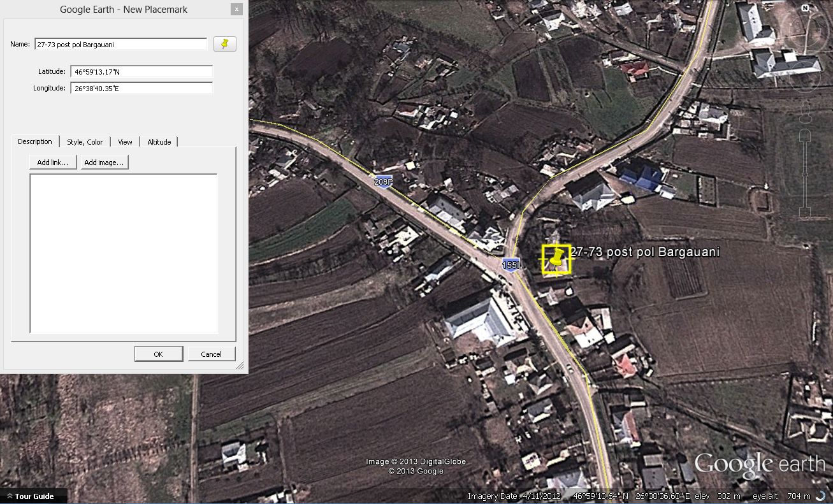This screenshot has height=504, width=833.
Task: Cancel the New Placemark dialog
Action: (x=211, y=354)
